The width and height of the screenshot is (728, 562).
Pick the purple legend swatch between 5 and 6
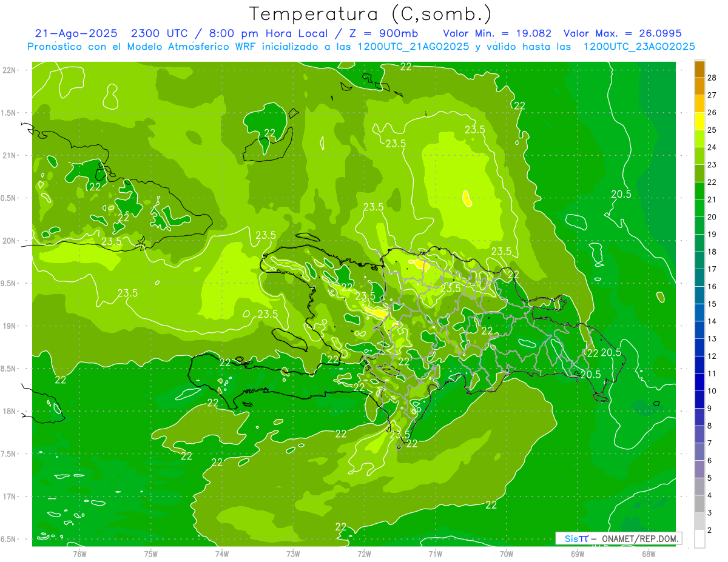coord(699,469)
